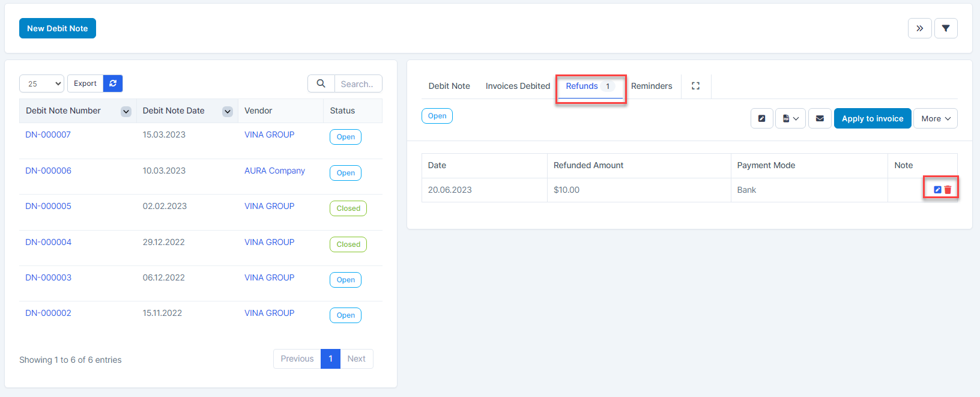Click the New Debit Note button
The image size is (980, 397).
(58, 28)
